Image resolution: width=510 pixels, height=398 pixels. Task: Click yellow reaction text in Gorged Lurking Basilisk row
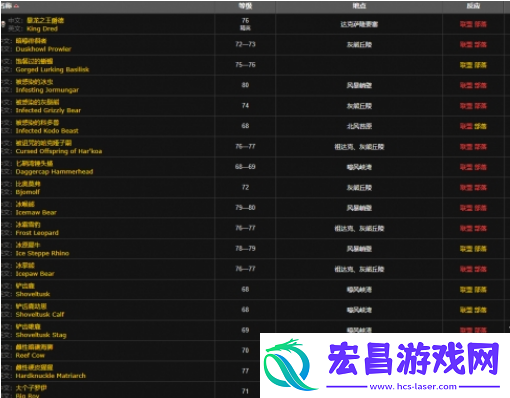click(473, 65)
